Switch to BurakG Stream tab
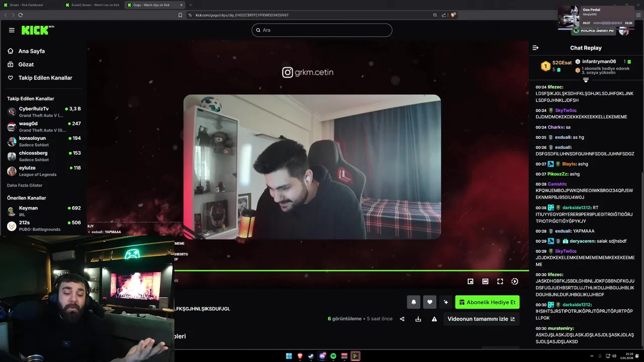 [x=92, y=5]
